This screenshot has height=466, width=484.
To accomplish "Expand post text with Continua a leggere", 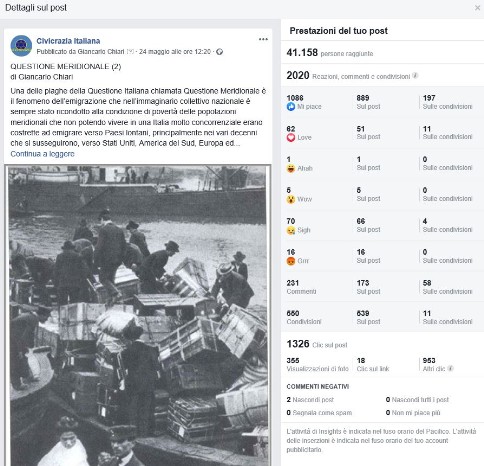I will [42, 154].
